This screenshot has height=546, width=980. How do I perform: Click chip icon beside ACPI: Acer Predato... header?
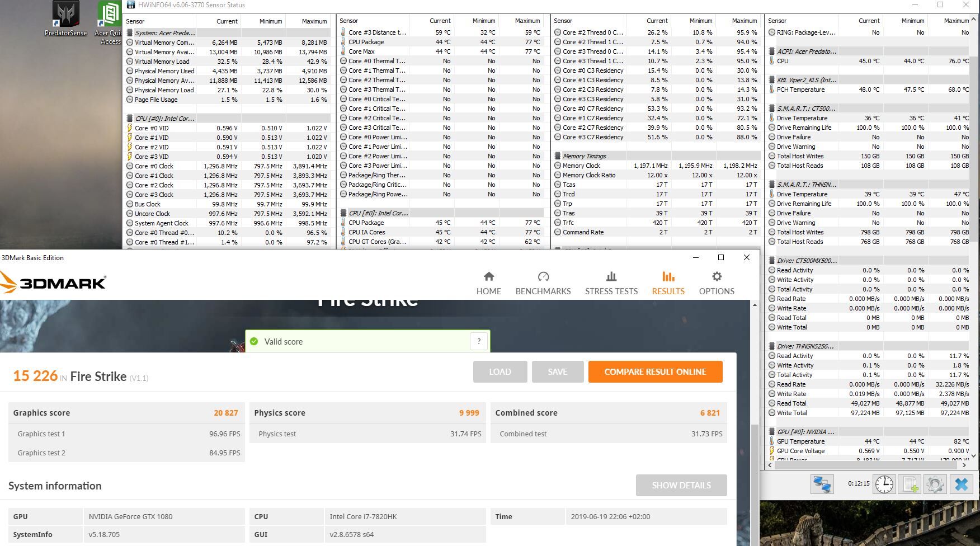(x=772, y=51)
